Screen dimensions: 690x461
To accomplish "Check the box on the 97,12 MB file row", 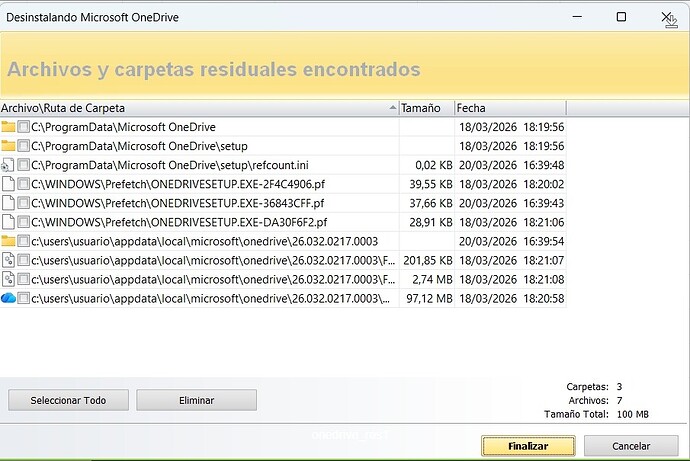I will coord(23,298).
